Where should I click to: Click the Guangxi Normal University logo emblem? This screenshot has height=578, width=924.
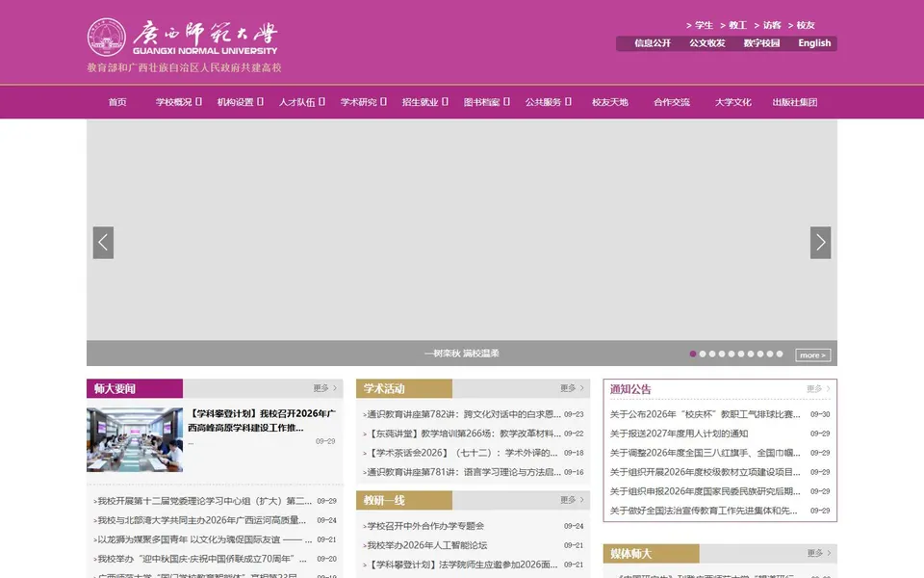[x=107, y=38]
